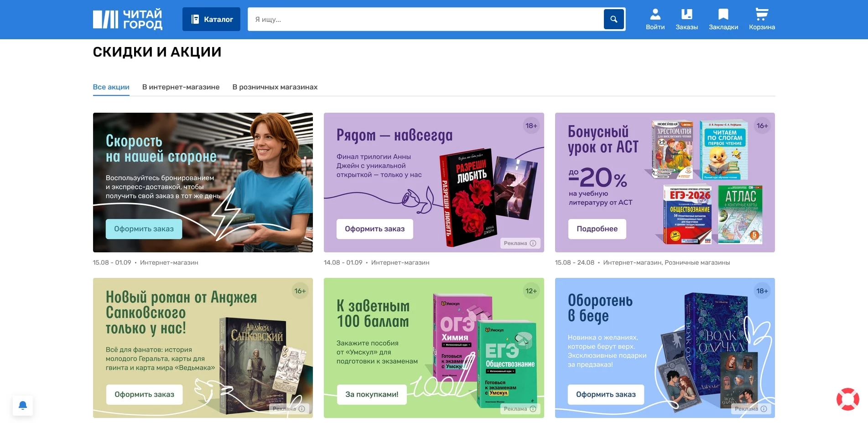Click the search magnifier button
This screenshot has width=868, height=423.
[613, 19]
